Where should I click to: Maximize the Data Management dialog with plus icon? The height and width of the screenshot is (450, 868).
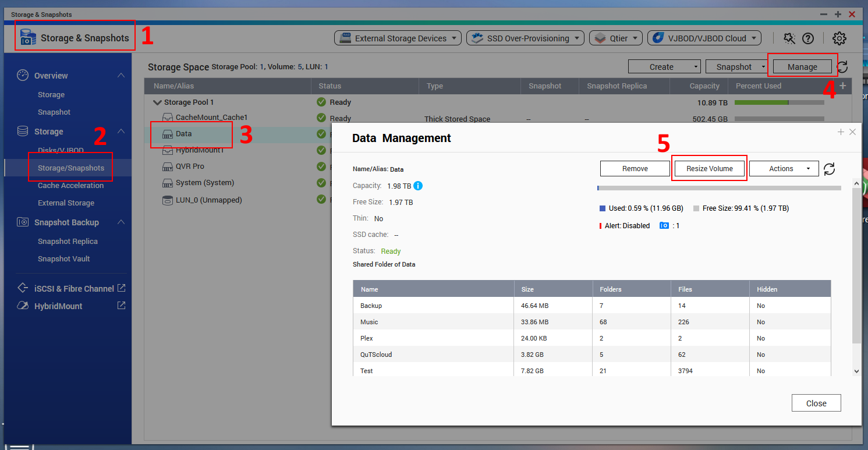[x=841, y=132]
